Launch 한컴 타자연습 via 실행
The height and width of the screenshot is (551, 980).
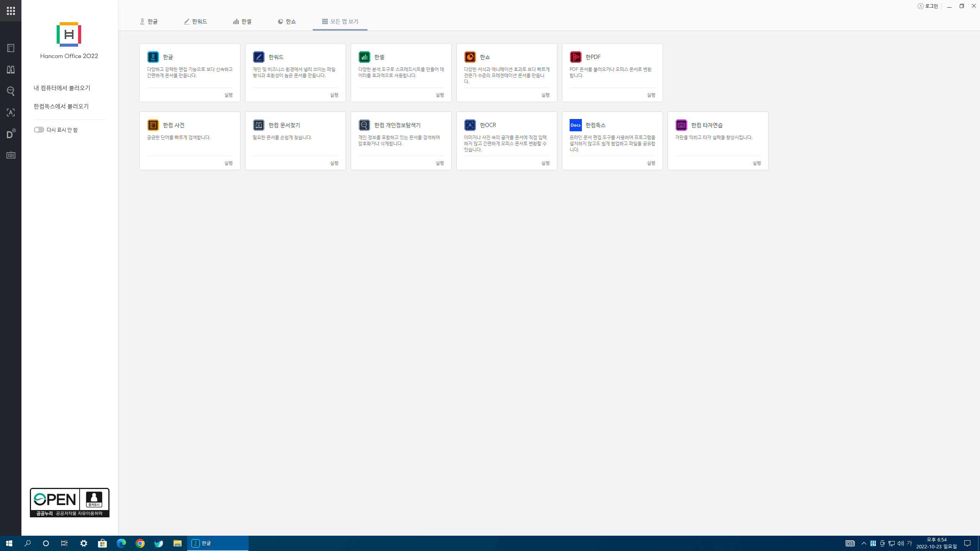756,163
